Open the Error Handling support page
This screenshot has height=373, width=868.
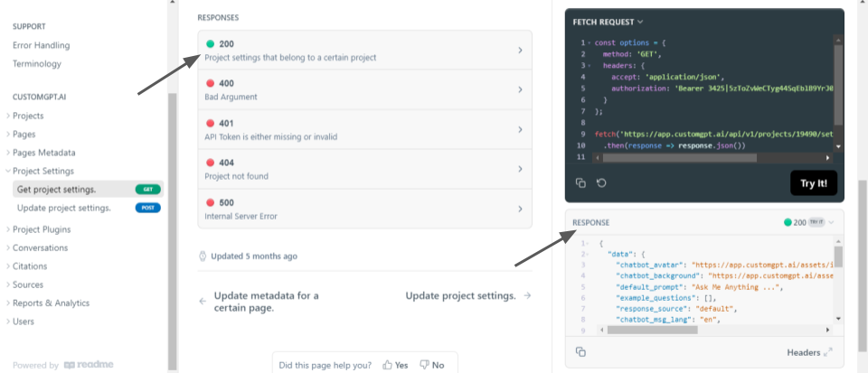click(x=41, y=45)
